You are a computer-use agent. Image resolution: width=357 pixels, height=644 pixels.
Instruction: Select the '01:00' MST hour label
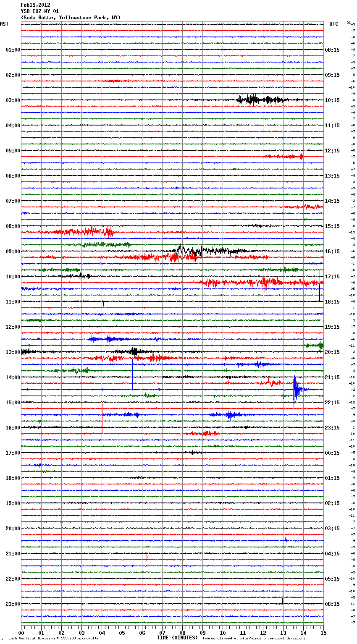click(13, 50)
